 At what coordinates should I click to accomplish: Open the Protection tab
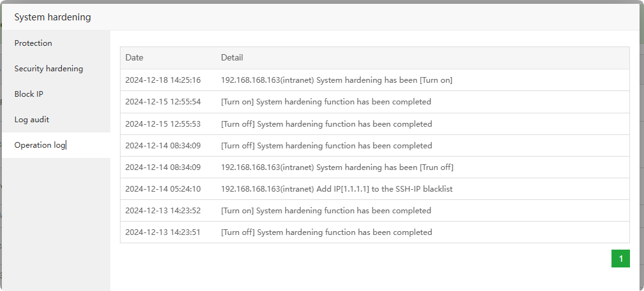[33, 43]
